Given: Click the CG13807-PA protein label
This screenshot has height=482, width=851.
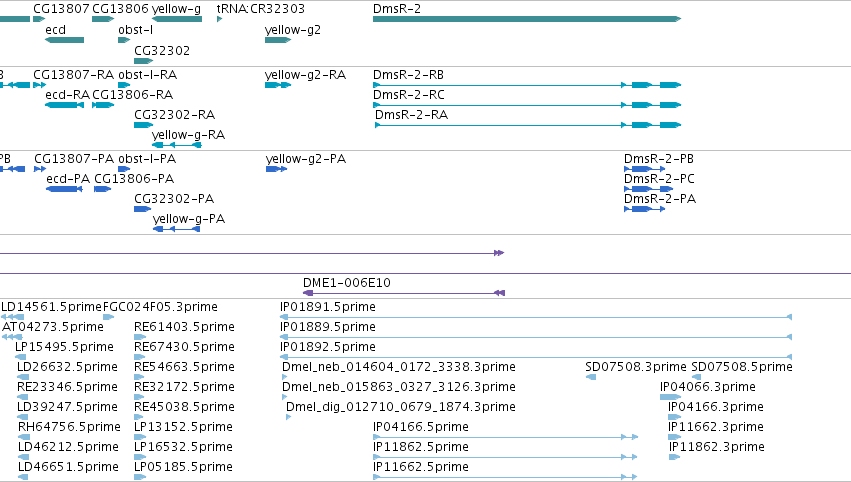Looking at the screenshot, I should pos(74,158).
